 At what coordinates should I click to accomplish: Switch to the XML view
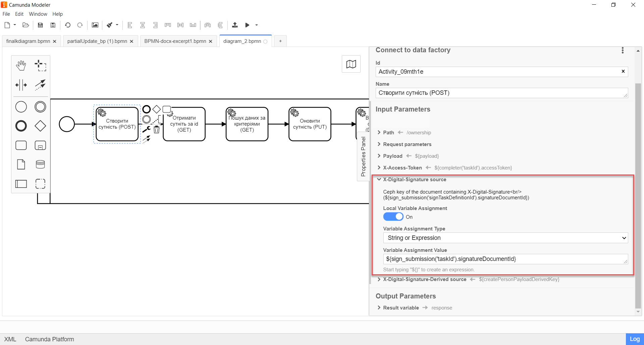(x=10, y=339)
